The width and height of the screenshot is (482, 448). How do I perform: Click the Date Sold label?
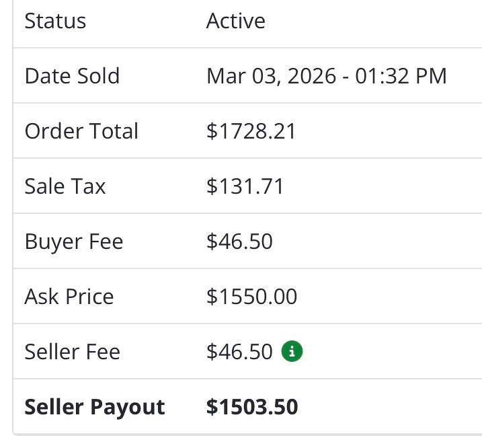[x=72, y=76]
